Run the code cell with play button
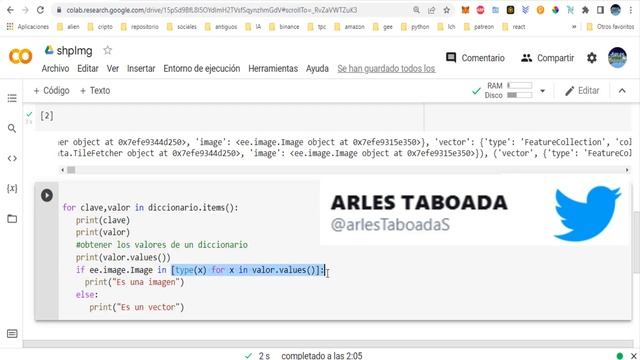Viewport: 640px width, 360px height. coord(47,196)
